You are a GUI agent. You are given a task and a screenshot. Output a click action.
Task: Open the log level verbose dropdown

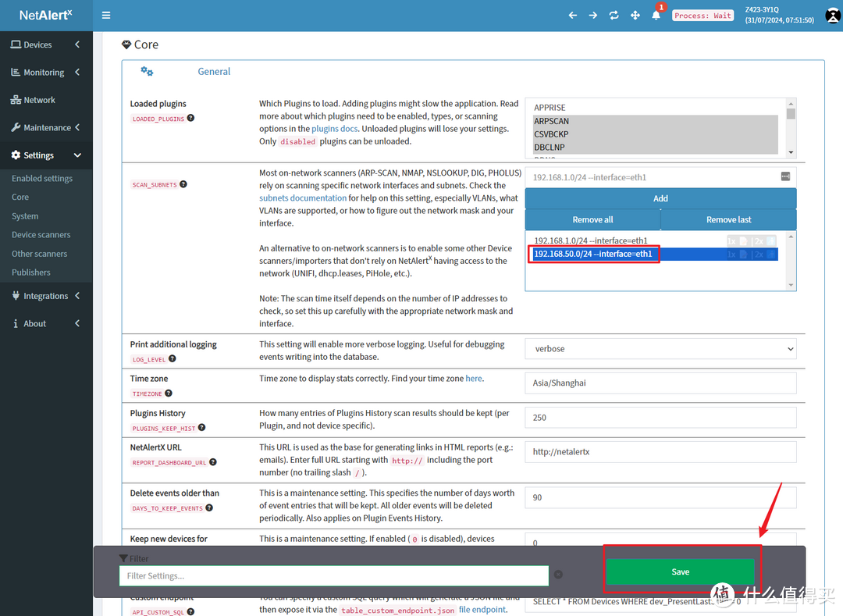point(660,349)
